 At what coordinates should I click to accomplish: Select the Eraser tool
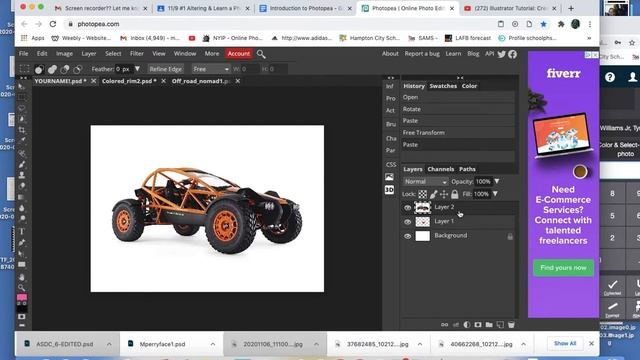pos(22,186)
